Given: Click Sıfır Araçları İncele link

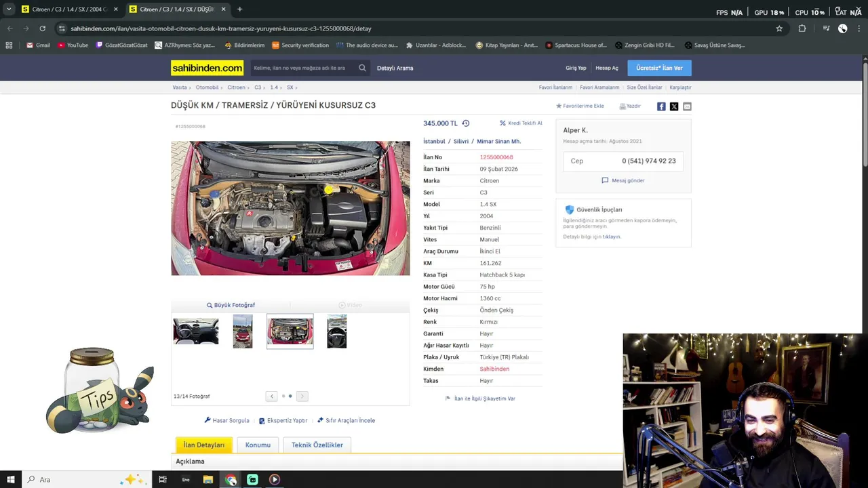Looking at the screenshot, I should 346,420.
